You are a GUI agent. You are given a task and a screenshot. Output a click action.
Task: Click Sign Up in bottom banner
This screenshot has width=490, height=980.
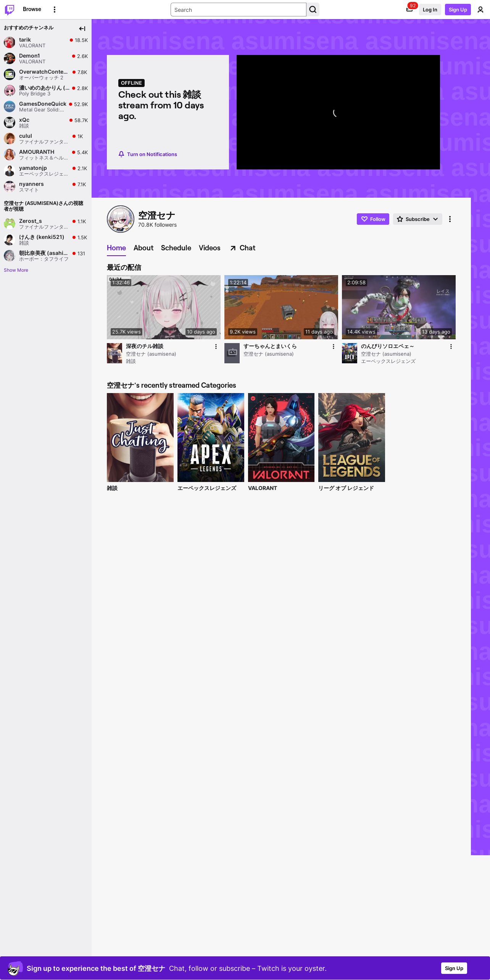click(454, 968)
